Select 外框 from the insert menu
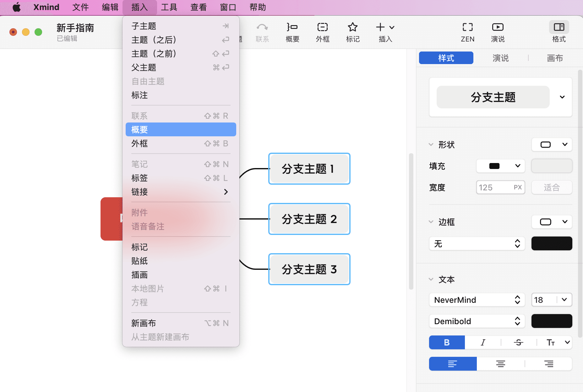Viewport: 583px width, 392px height. coord(139,144)
